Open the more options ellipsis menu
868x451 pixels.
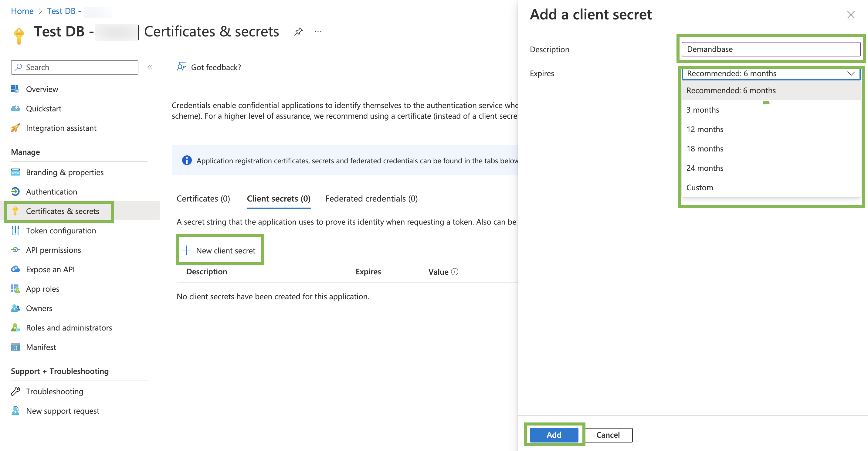click(318, 32)
